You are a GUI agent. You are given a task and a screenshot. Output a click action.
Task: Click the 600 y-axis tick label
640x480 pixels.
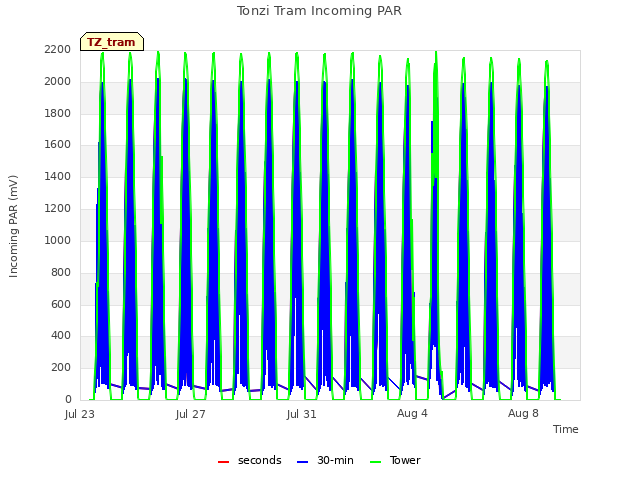point(61,304)
